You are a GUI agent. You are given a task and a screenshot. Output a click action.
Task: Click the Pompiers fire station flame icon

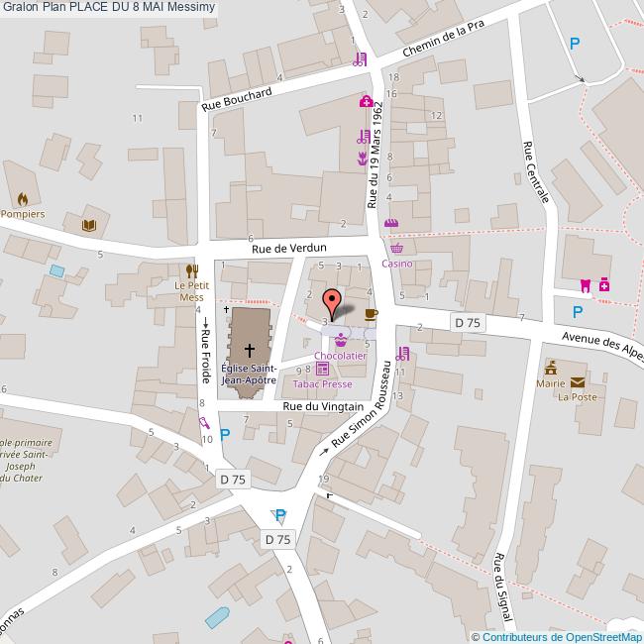point(23,197)
